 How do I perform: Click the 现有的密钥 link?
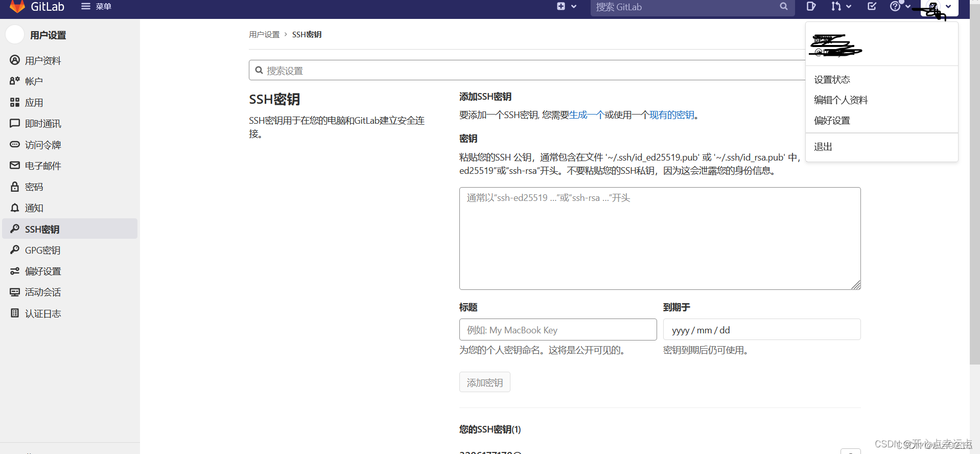click(671, 115)
